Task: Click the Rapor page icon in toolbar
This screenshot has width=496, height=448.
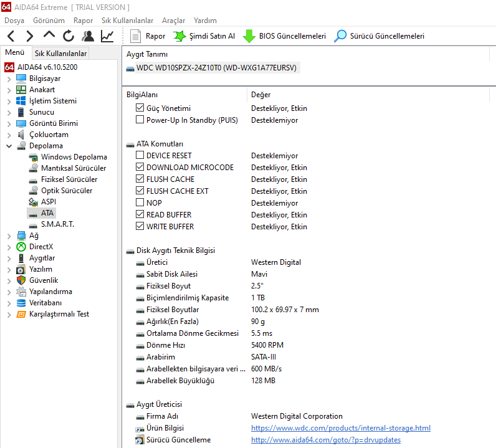Action: (x=135, y=36)
